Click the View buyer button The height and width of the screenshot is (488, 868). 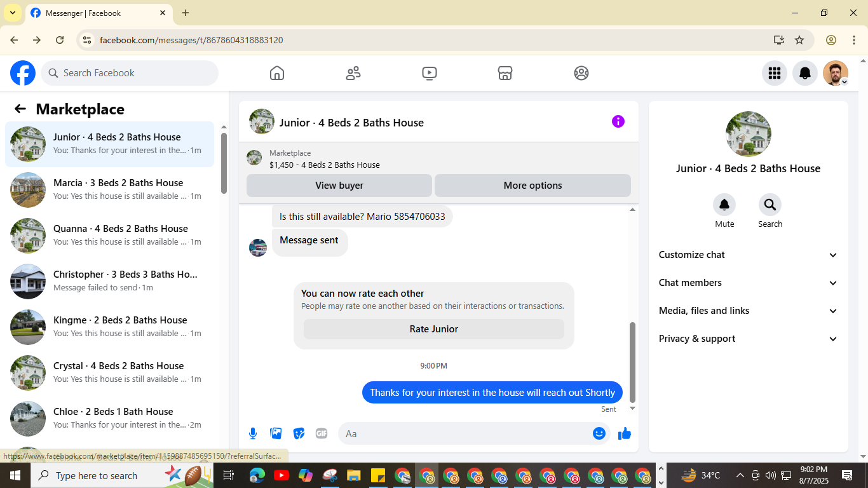339,186
